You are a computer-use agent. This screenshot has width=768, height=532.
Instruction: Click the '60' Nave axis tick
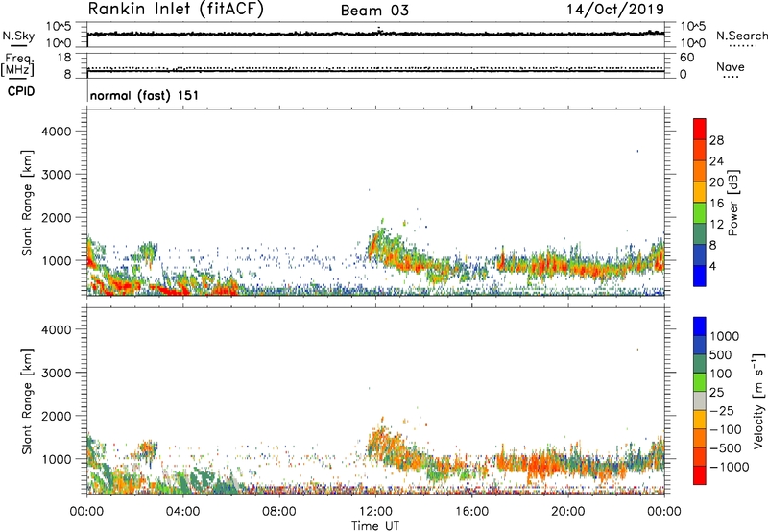(x=686, y=58)
